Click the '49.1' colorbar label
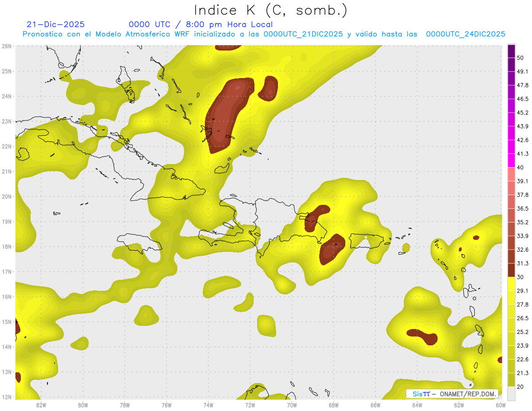This screenshot has height=411, width=532. [523, 71]
